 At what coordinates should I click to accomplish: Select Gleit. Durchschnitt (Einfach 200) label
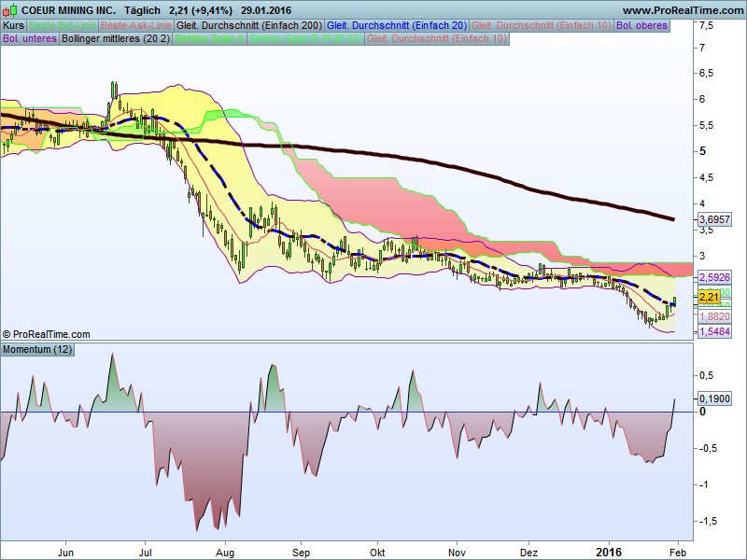tap(249, 26)
